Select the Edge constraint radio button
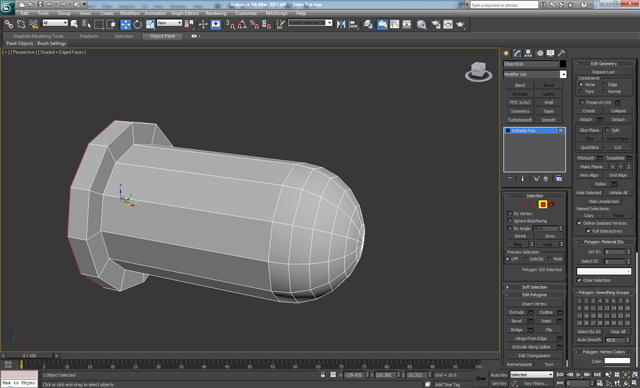Image resolution: width=640 pixels, height=388 pixels. pos(604,84)
